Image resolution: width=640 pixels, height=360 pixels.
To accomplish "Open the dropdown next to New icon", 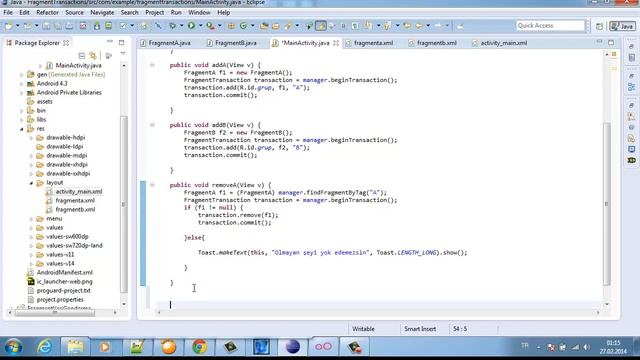I will coord(17,26).
